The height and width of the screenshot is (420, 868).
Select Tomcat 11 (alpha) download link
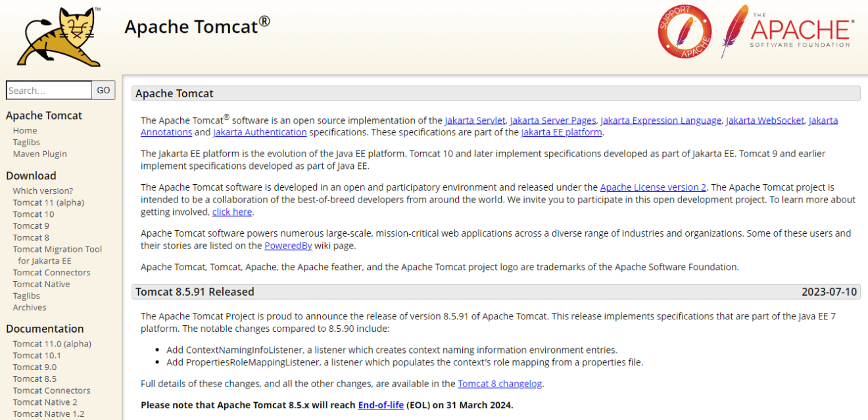click(x=49, y=202)
